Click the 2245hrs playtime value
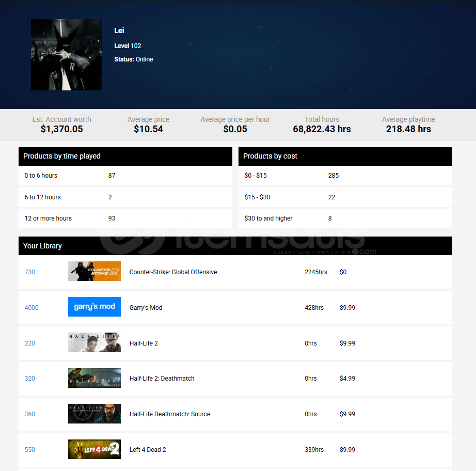The width and height of the screenshot is (476, 471). coord(316,272)
